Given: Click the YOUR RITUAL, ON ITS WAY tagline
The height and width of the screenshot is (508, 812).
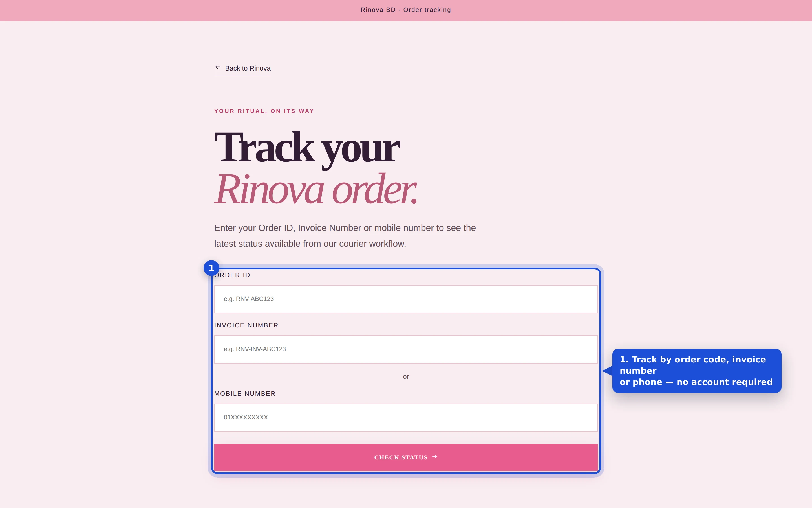Looking at the screenshot, I should click(264, 111).
